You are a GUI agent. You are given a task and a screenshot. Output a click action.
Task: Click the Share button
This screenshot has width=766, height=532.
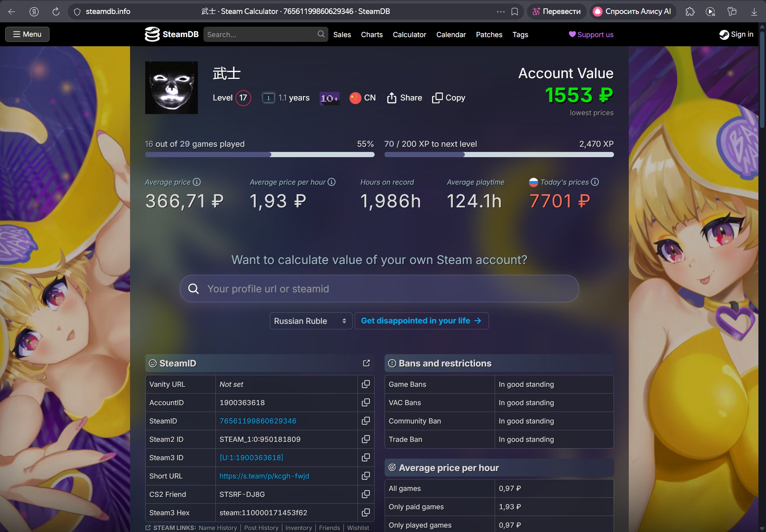(x=405, y=98)
